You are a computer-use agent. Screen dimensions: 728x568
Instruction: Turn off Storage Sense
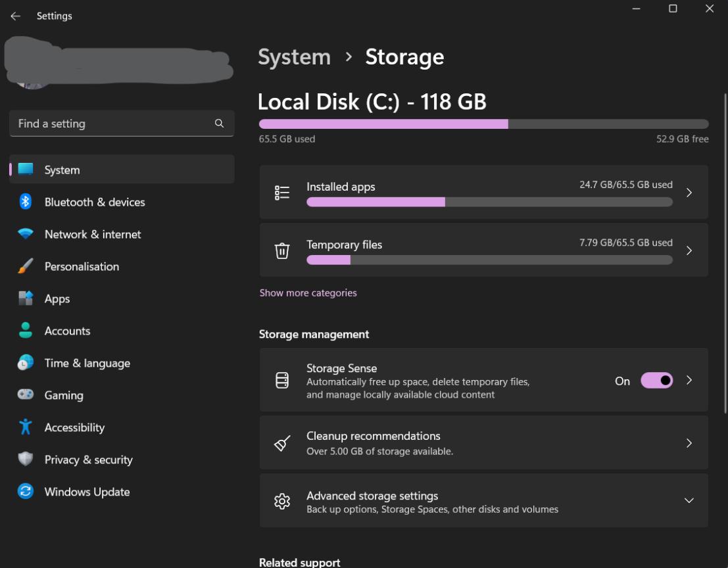(656, 381)
